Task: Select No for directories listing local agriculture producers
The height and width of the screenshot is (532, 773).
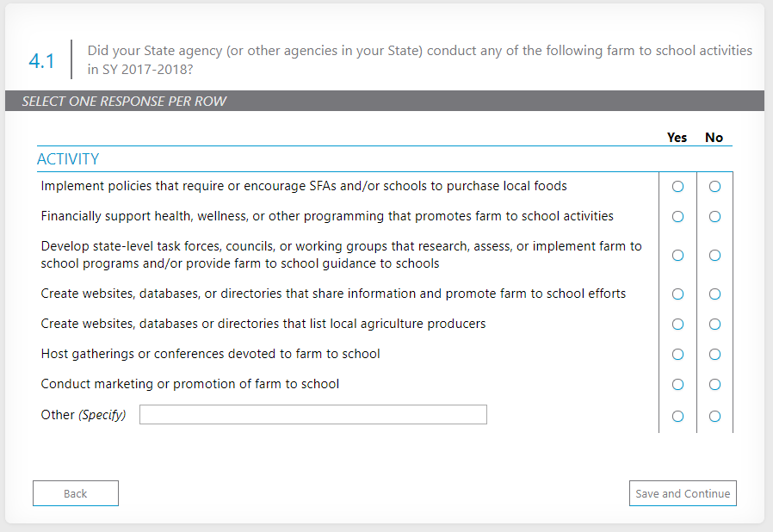Action: [714, 325]
